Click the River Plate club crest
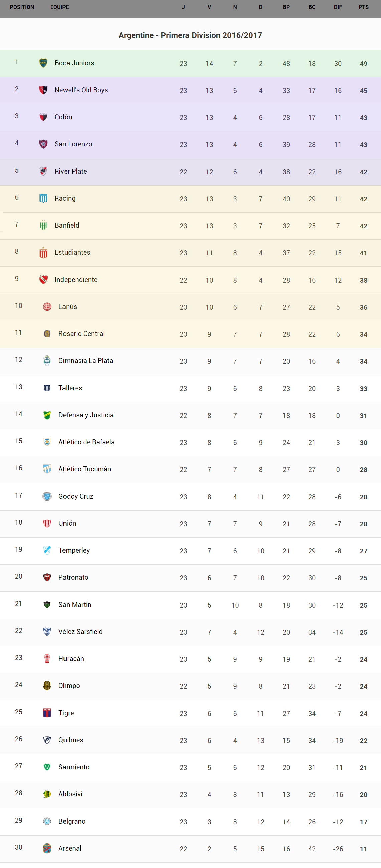381x868 pixels. point(43,171)
